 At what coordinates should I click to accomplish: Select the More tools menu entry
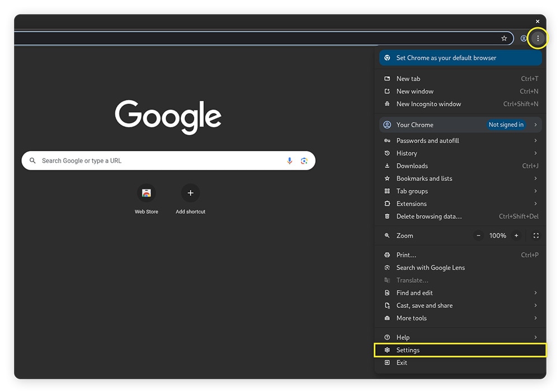coord(460,318)
